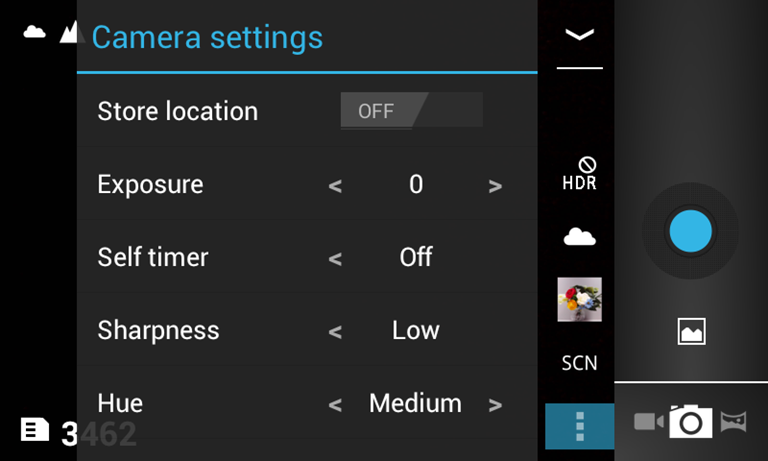Select the Sharpness setting label
This screenshot has height=461, width=768.
158,330
